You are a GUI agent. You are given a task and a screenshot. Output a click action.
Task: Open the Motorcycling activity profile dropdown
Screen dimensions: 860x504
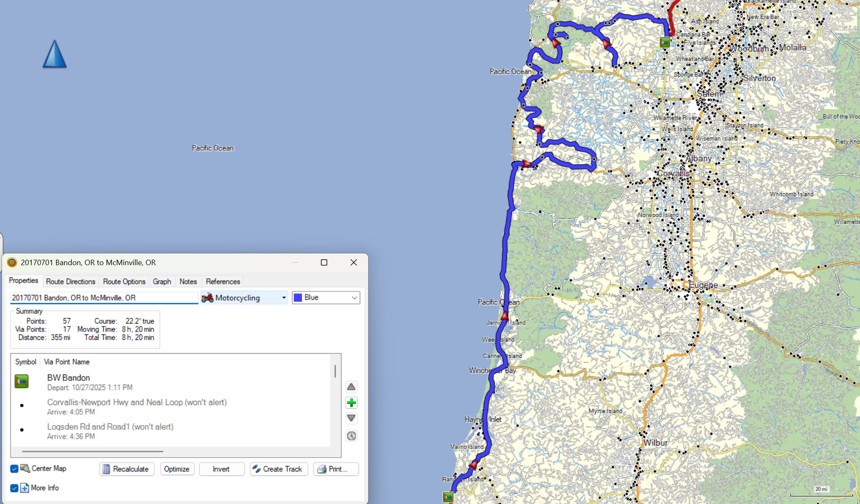[244, 298]
